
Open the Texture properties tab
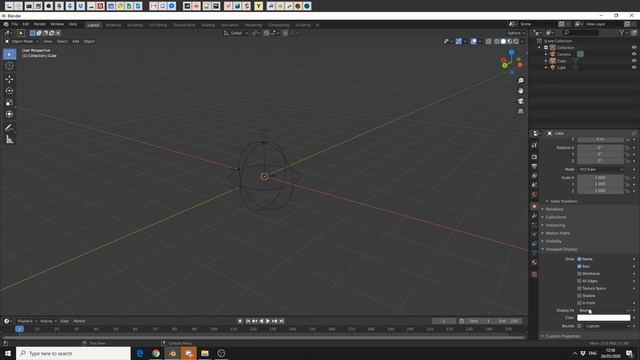pos(534,274)
